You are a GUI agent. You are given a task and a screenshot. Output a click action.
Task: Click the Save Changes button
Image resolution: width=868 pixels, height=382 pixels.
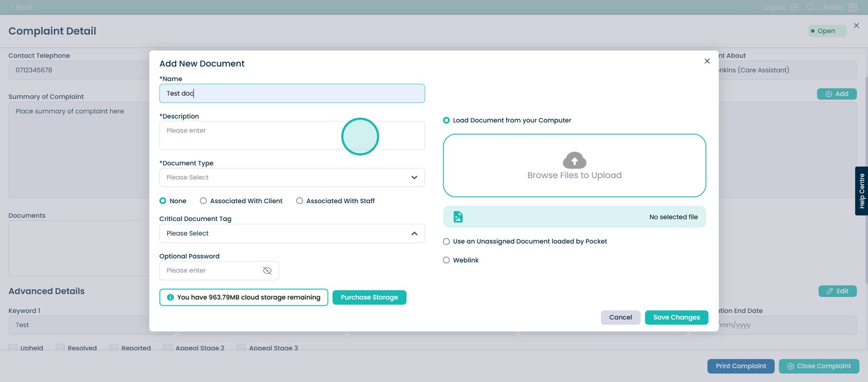pos(676,318)
